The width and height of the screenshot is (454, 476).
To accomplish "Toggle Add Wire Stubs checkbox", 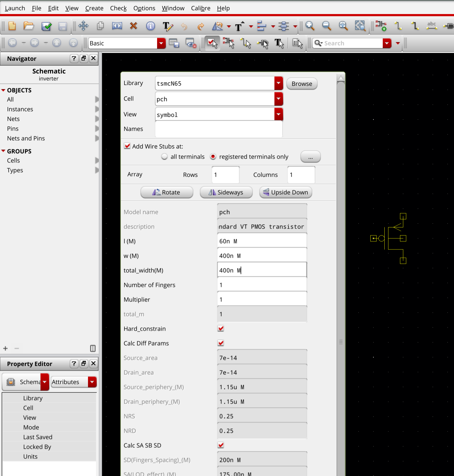I will [x=127, y=146].
